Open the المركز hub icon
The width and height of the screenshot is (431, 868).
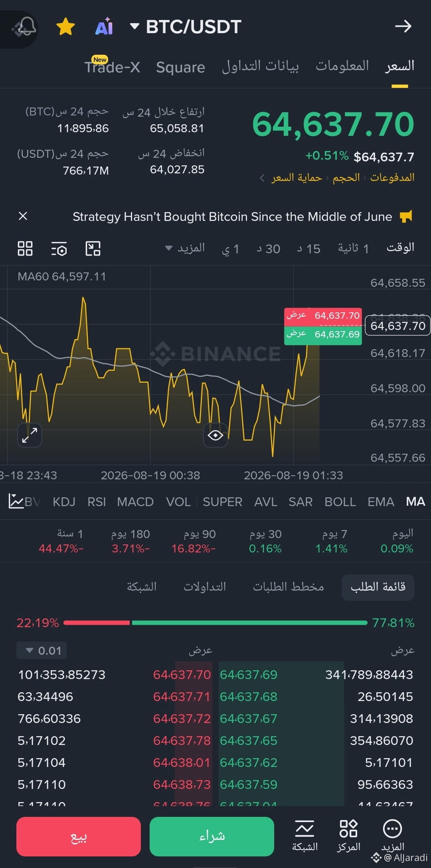pyautogui.click(x=348, y=835)
